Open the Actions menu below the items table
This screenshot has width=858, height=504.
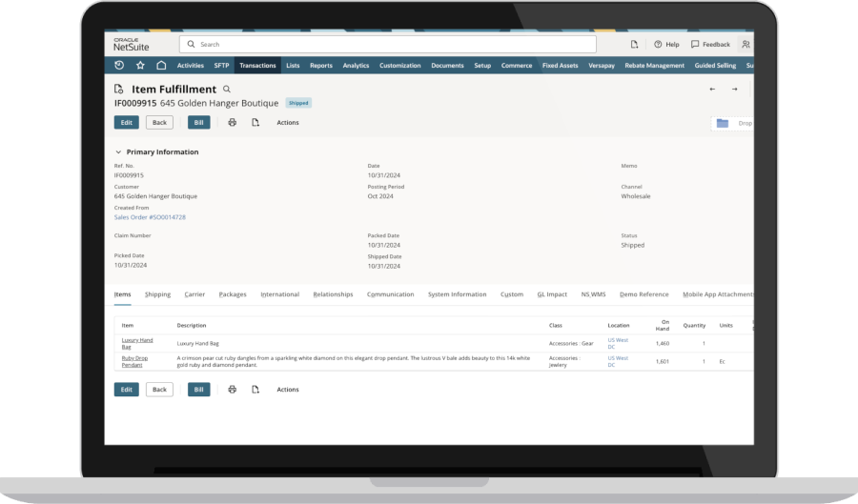[287, 390]
